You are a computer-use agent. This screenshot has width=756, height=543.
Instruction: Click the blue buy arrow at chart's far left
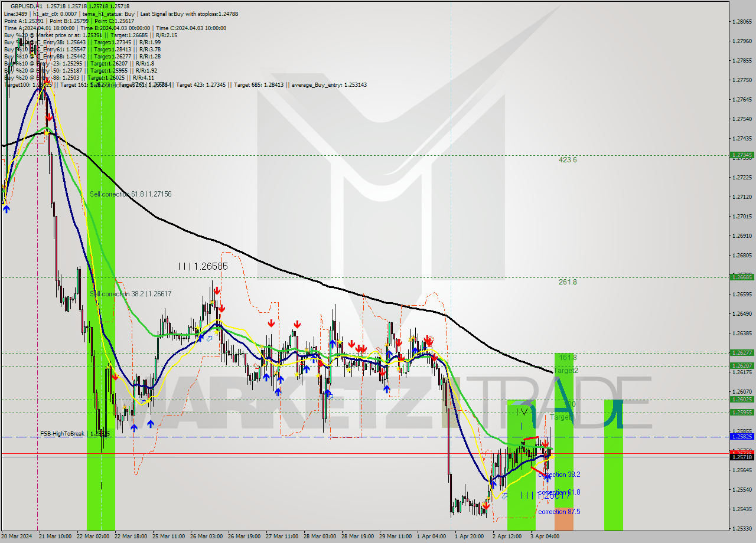[6, 208]
